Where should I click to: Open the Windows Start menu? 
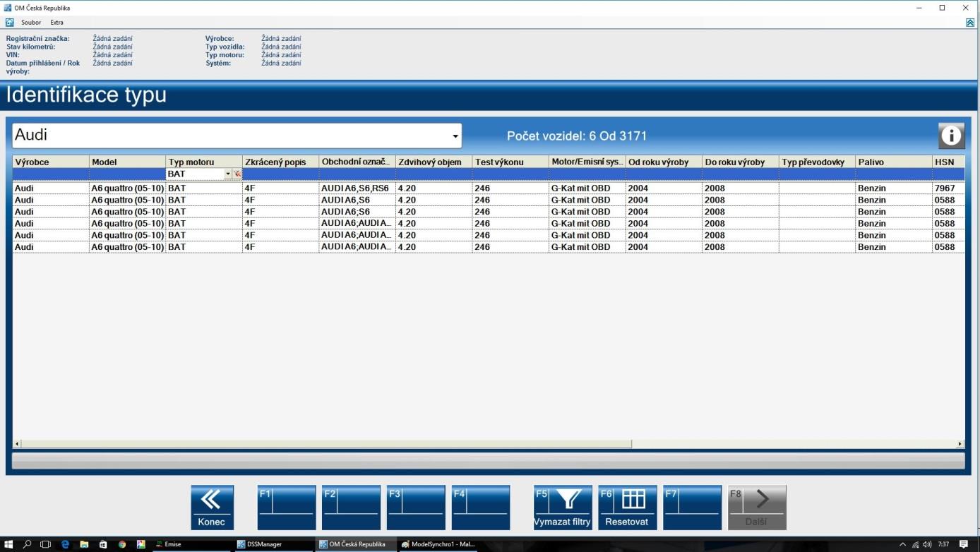click(9, 544)
